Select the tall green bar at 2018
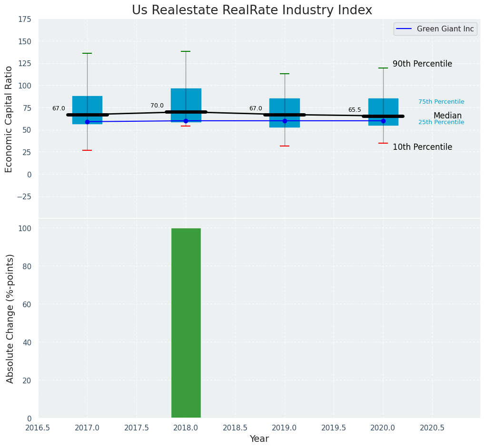This screenshot has height=448, width=485. [186, 323]
